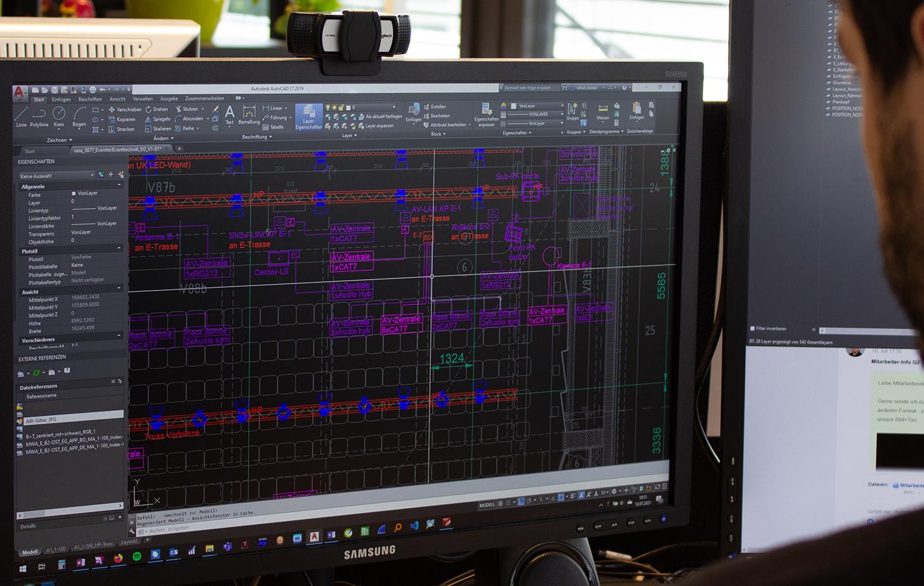Viewport: 924px width, 586px height.
Task: Click Block Erstellen
Action: click(435, 107)
